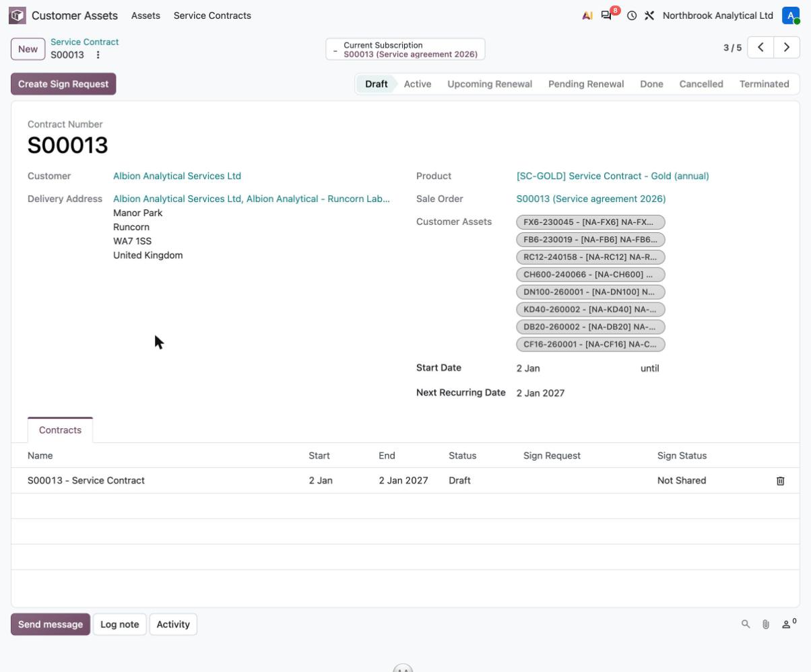Open SC-GOLD Service Contract product link
Viewport: 811px width, 672px height.
tap(612, 176)
